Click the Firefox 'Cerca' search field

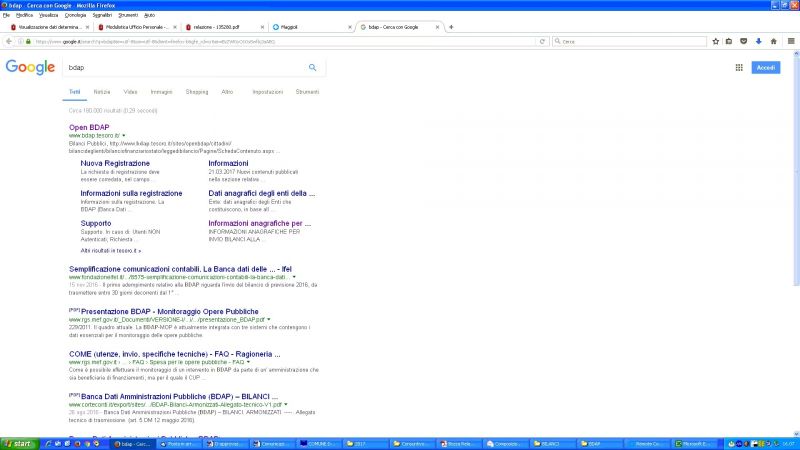[x=630, y=41]
